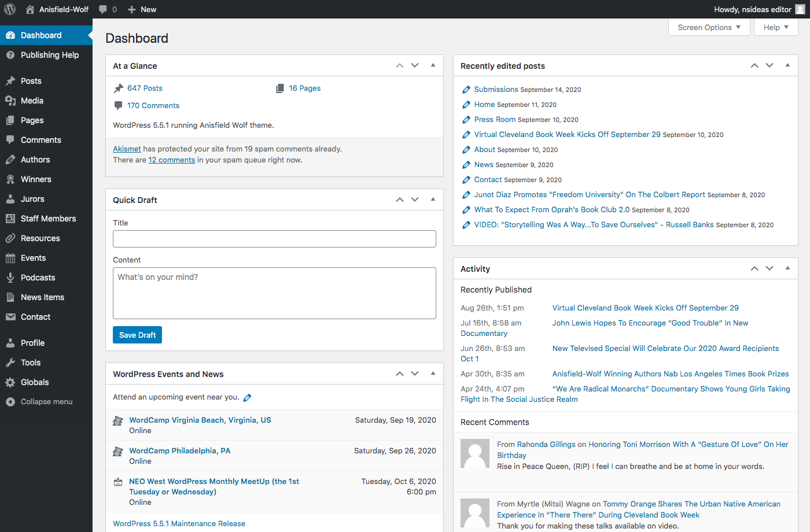Open the 647 Posts link
Screen dimensions: 810x532
(x=145, y=88)
